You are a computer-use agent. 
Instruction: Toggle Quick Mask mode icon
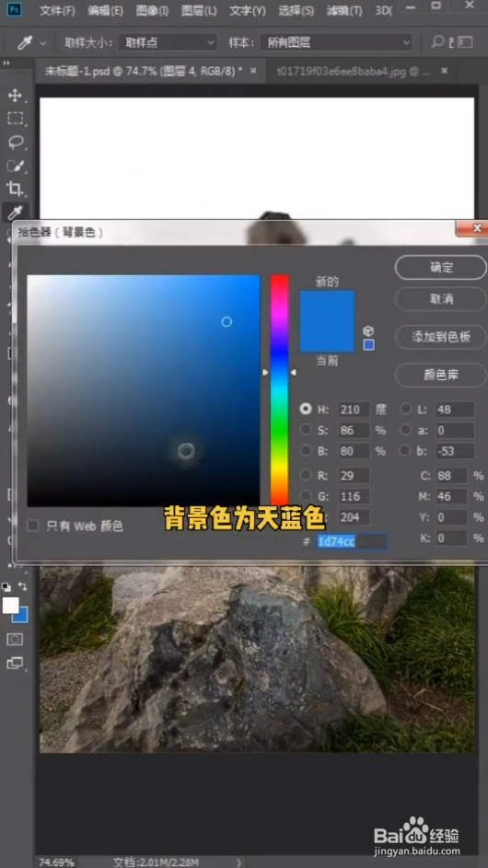15,640
